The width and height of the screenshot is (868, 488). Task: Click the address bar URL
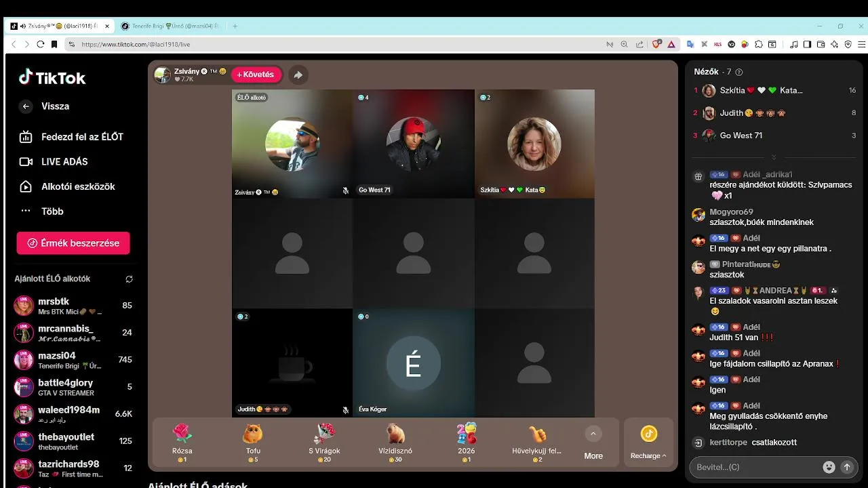point(136,44)
